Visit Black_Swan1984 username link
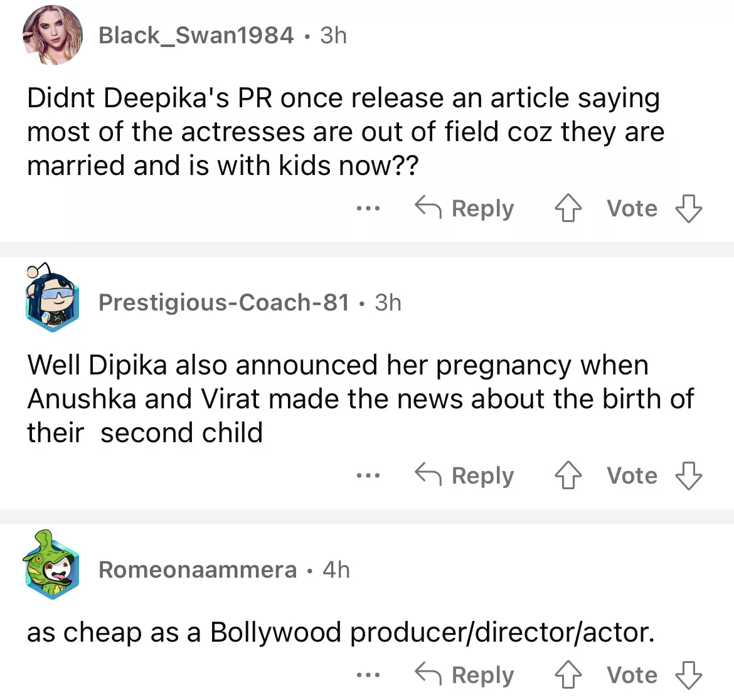Viewport: 734px width, 700px height. point(196,36)
